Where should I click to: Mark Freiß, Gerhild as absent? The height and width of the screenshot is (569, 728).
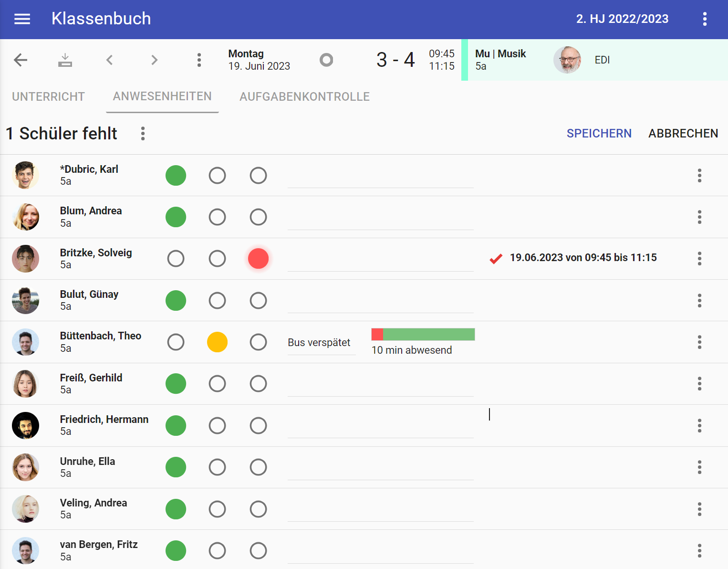point(258,384)
